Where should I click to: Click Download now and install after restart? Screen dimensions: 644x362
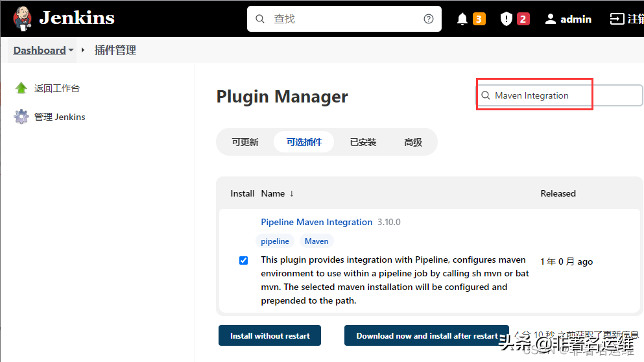pos(426,335)
